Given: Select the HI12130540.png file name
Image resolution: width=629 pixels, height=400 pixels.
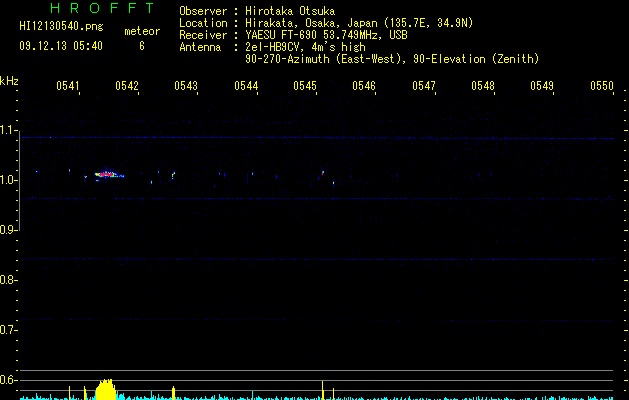Looking at the screenshot, I should click(x=61, y=26).
